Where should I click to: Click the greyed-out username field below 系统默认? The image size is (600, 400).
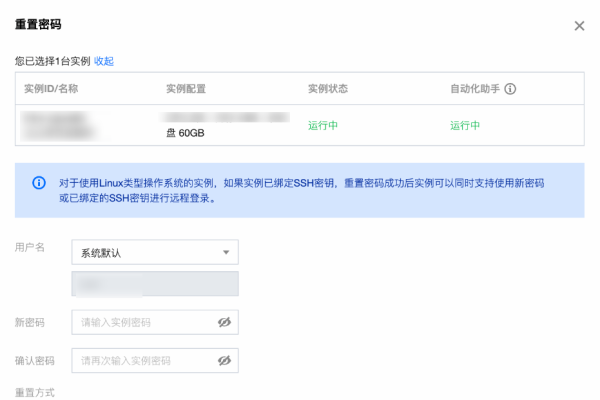(x=155, y=284)
